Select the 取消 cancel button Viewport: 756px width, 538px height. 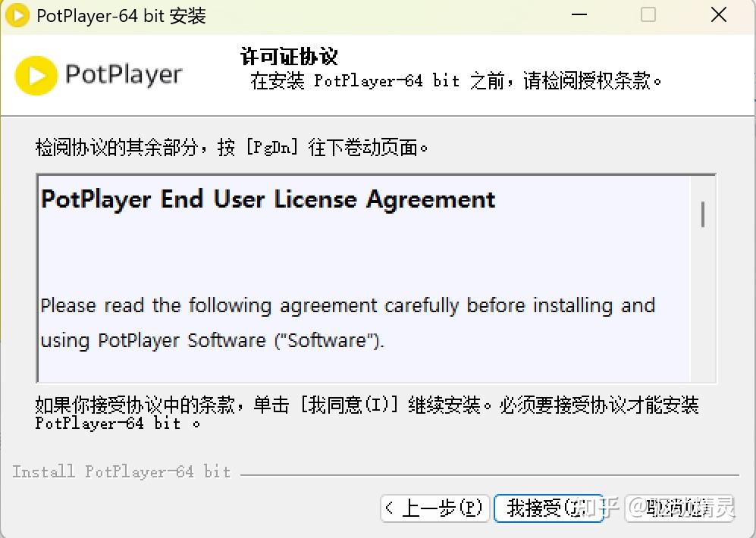(681, 509)
